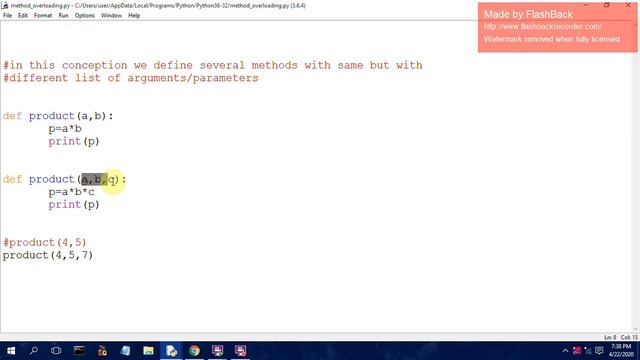Open second FlashBack recorder taskbar icon
The width and height of the screenshot is (640, 360).
pyautogui.click(x=240, y=351)
